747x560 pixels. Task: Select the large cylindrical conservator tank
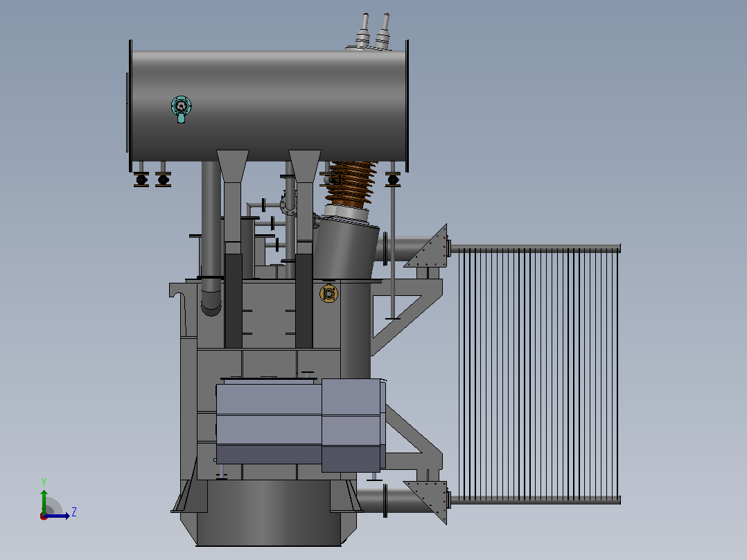coord(268,106)
